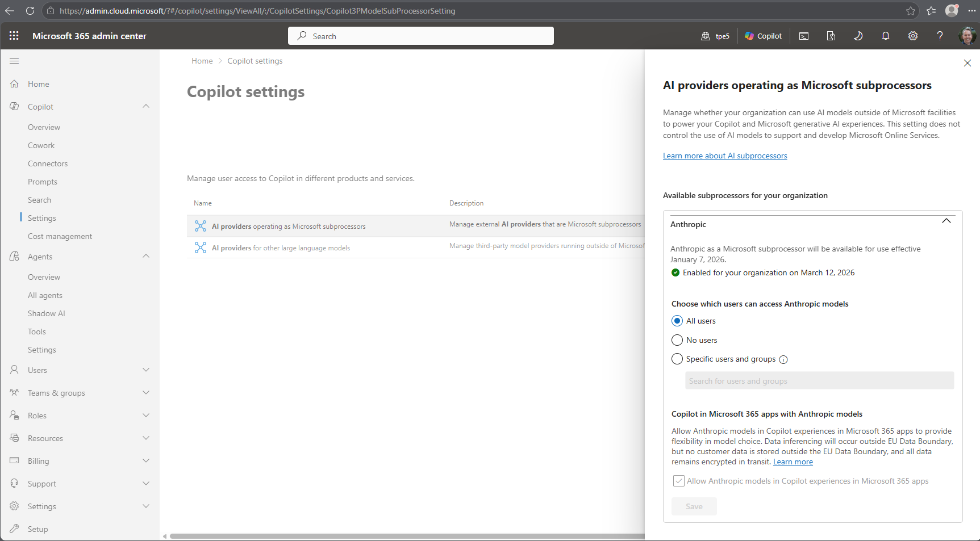Click the Support headset icon
Screen dimensions: 980x541
[14, 484]
